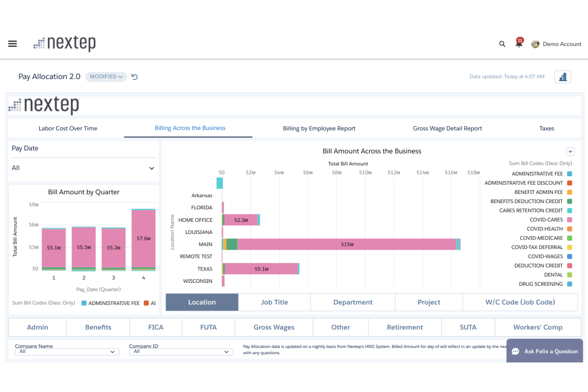Filter by Retirement bill category

tap(405, 327)
